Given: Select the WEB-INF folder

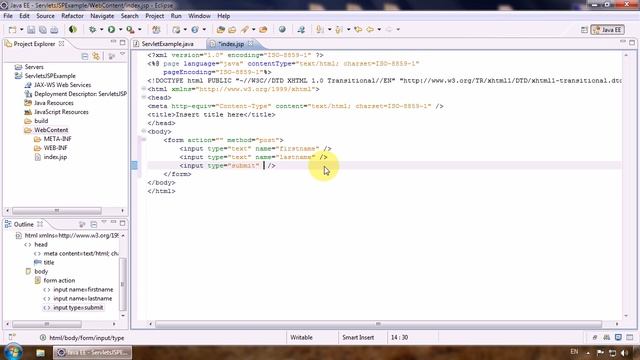Looking at the screenshot, I should [56, 147].
